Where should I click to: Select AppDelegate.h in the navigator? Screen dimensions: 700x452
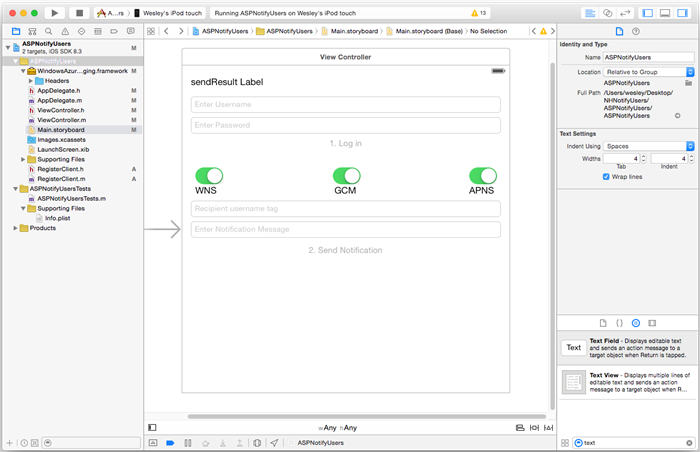click(x=58, y=91)
